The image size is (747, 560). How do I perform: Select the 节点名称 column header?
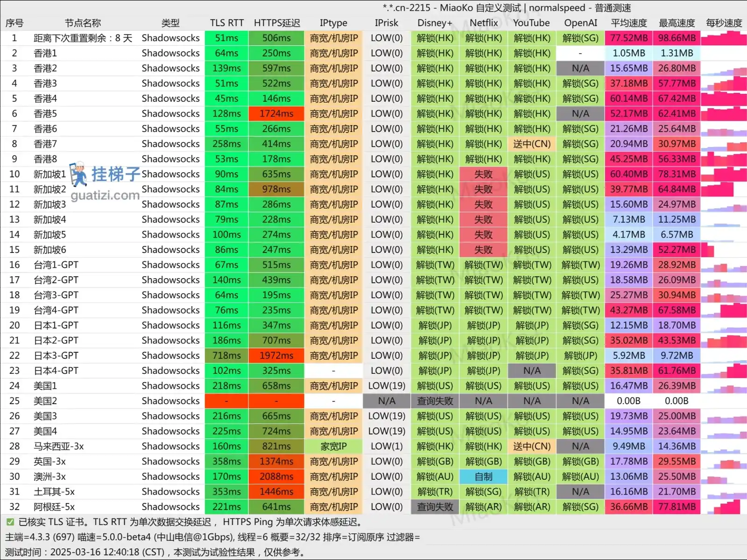83,23
